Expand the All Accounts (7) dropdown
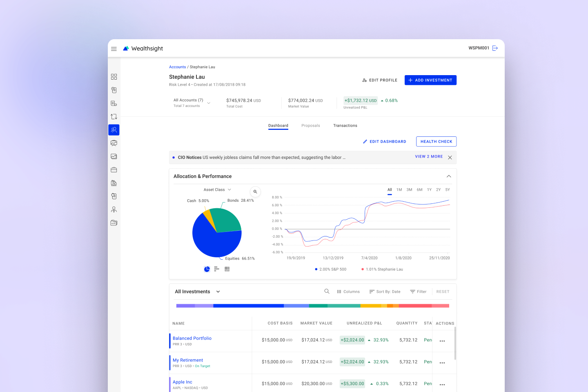The image size is (588, 392). (209, 103)
